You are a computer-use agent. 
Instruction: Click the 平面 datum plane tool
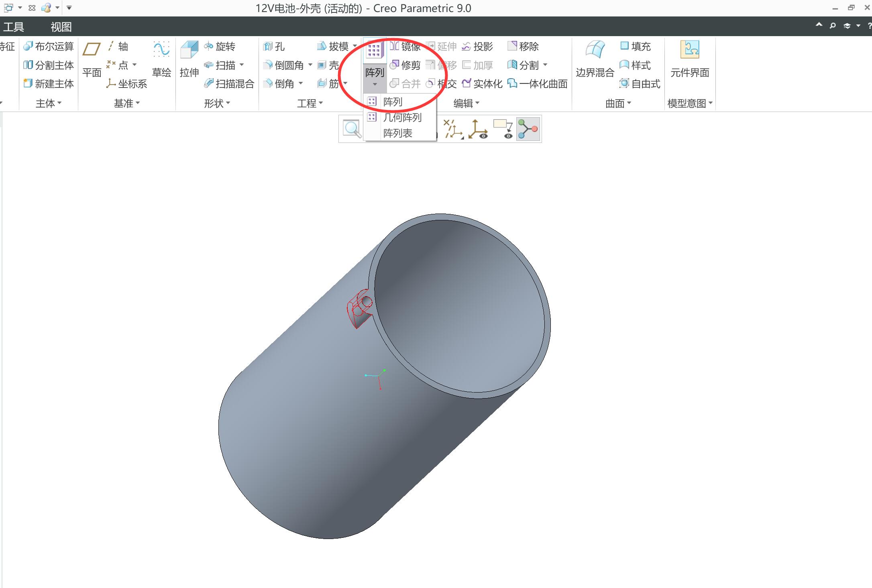(x=92, y=60)
